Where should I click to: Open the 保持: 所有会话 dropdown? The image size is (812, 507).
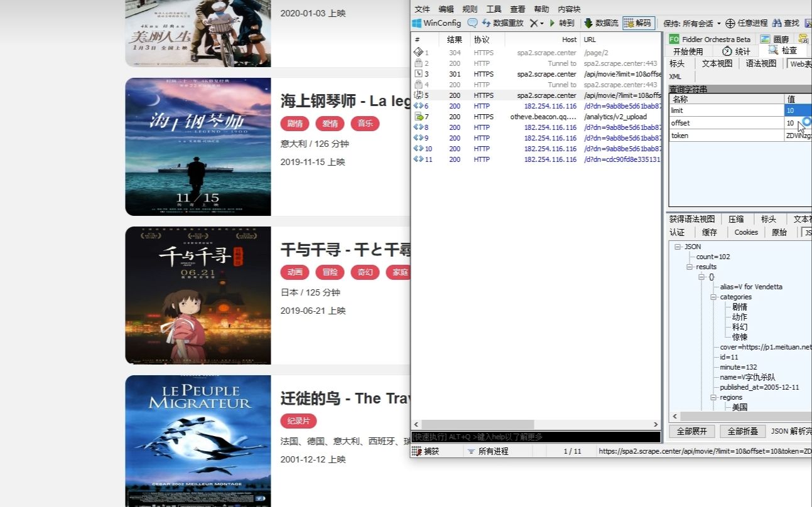[x=692, y=23]
